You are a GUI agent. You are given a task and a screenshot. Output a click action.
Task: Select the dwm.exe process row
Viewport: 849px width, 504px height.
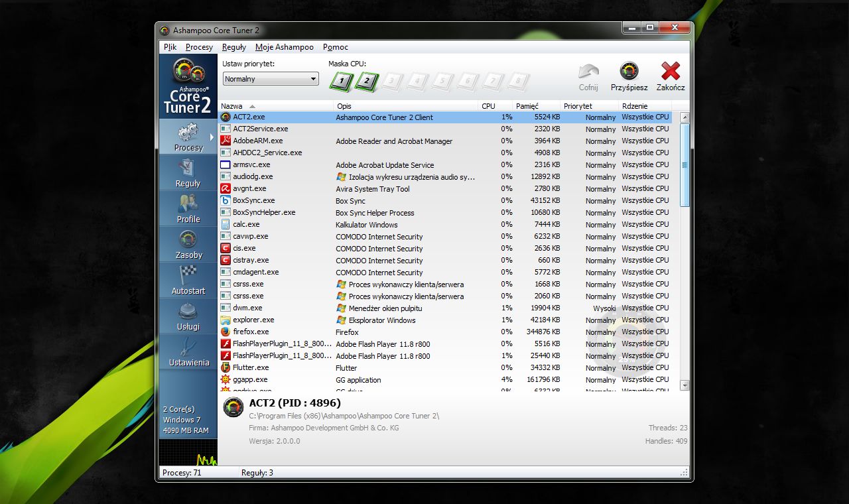point(445,308)
